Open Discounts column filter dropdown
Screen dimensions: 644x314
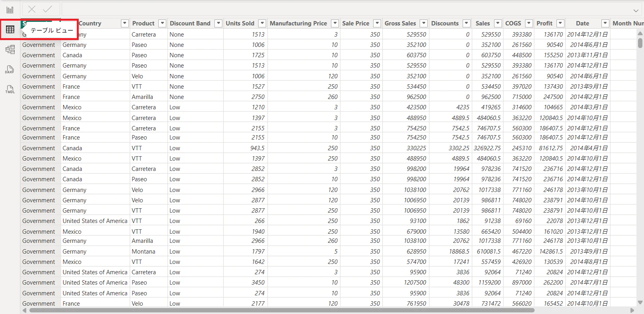tap(467, 23)
